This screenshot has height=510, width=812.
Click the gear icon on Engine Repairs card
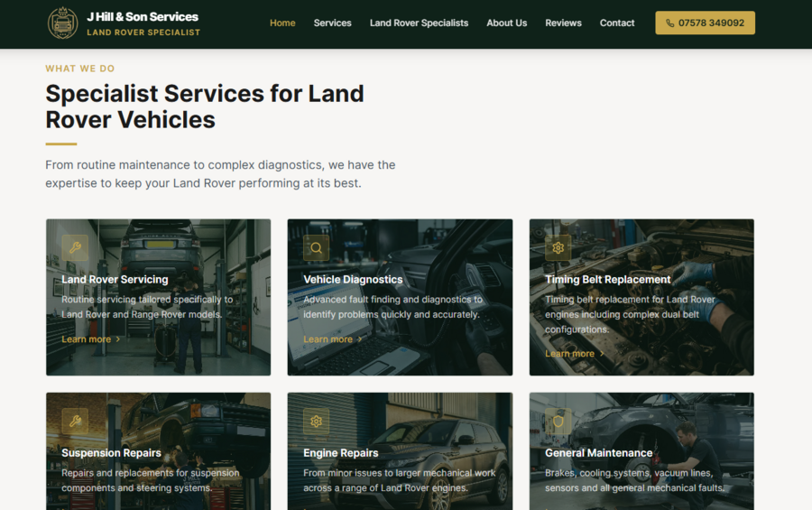317,422
